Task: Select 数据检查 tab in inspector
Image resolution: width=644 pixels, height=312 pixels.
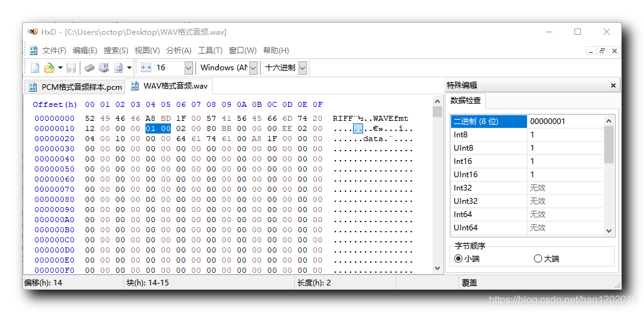Action: click(x=466, y=100)
